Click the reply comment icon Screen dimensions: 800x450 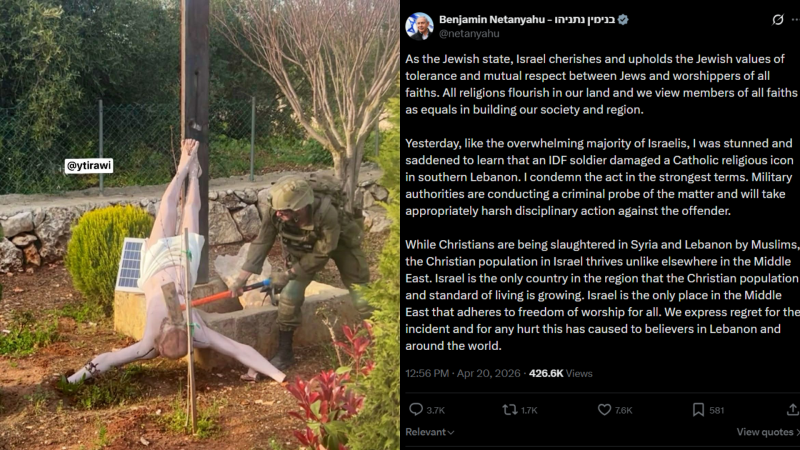(416, 409)
